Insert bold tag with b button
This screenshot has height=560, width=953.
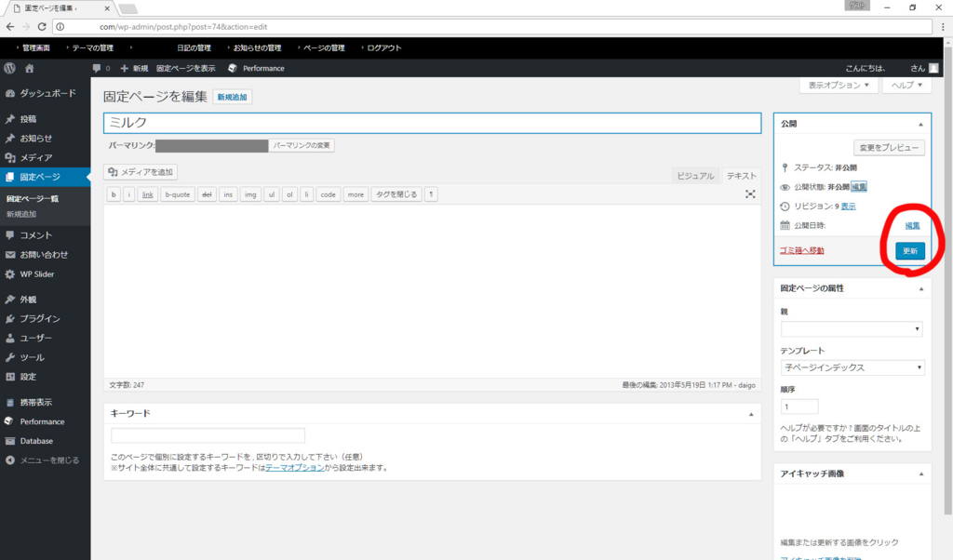(114, 194)
